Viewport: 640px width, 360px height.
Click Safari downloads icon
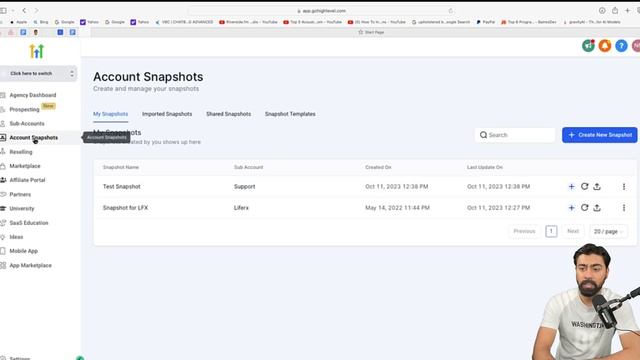tap(602, 11)
